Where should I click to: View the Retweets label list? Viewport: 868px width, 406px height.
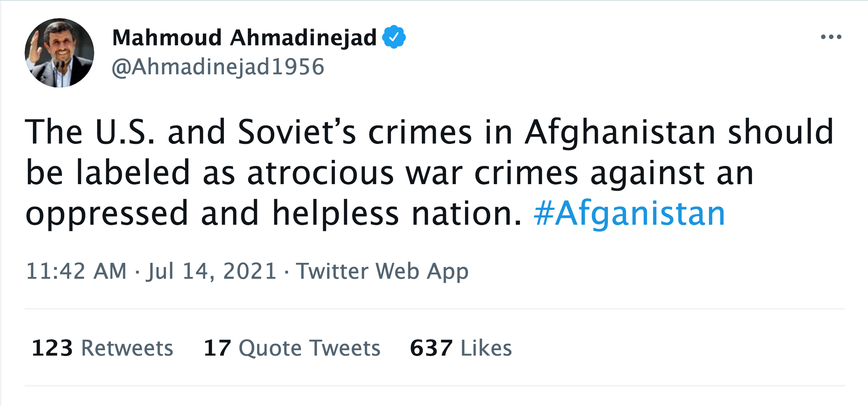[x=127, y=348]
